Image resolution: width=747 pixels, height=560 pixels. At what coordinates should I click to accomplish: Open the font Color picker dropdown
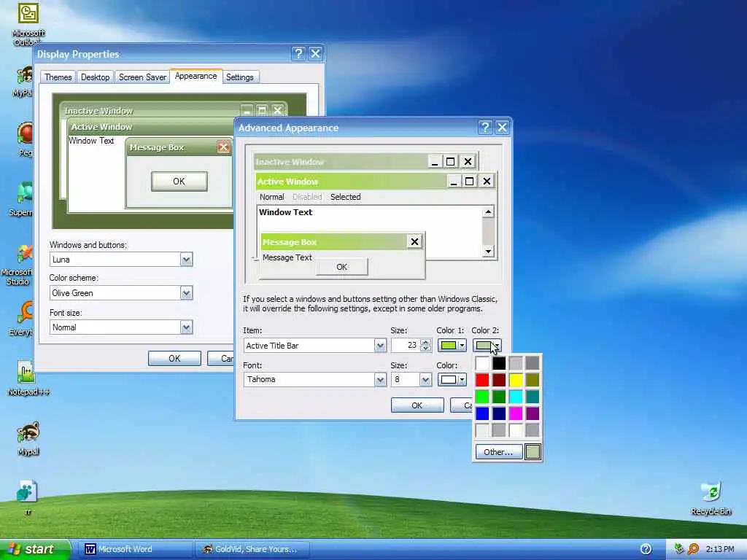click(452, 379)
